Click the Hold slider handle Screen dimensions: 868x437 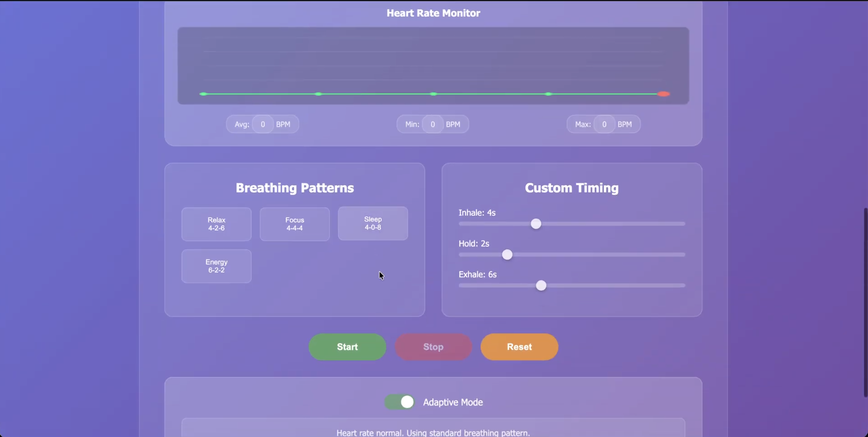click(x=507, y=255)
